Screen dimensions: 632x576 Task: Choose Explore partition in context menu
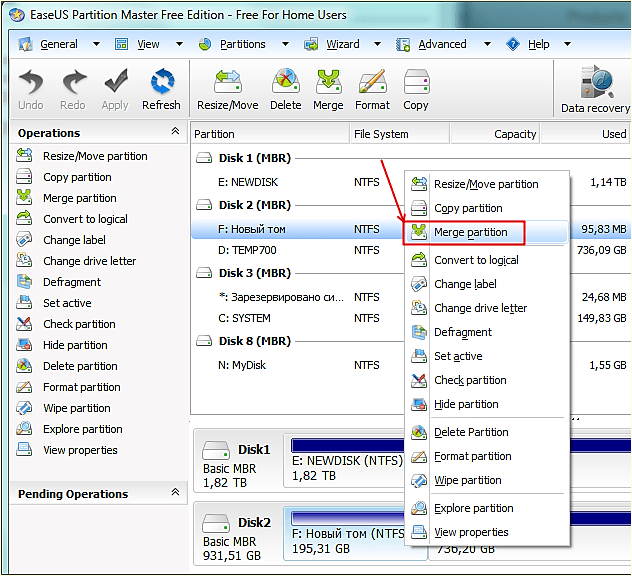pos(487,508)
